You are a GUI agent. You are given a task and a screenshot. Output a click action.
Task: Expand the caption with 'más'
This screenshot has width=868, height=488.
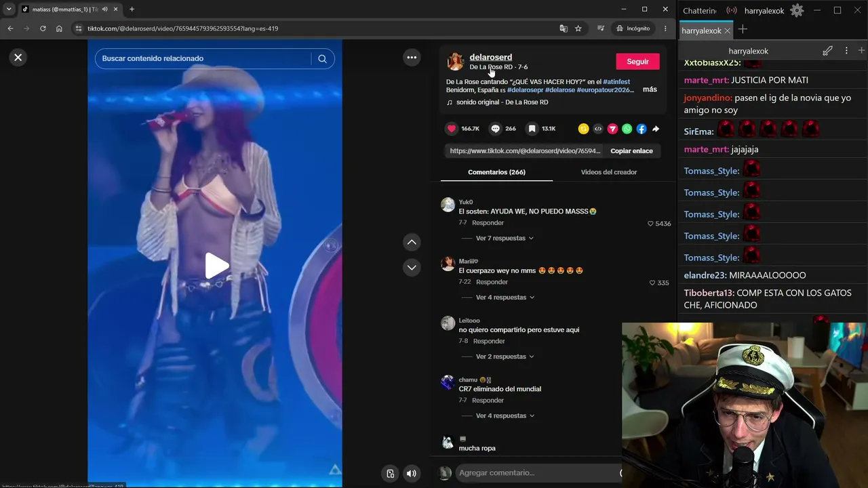tap(650, 89)
